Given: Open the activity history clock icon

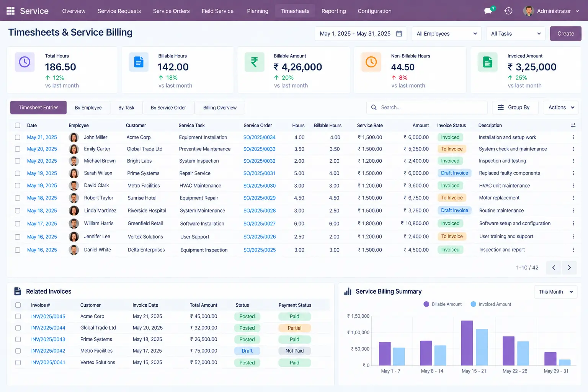Looking at the screenshot, I should (508, 11).
